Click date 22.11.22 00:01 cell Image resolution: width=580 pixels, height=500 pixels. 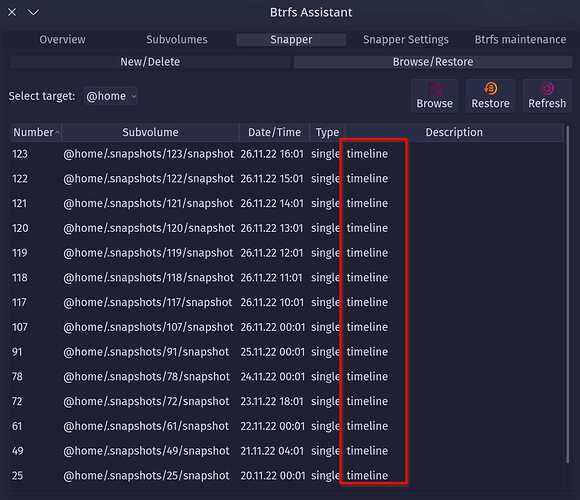273,426
